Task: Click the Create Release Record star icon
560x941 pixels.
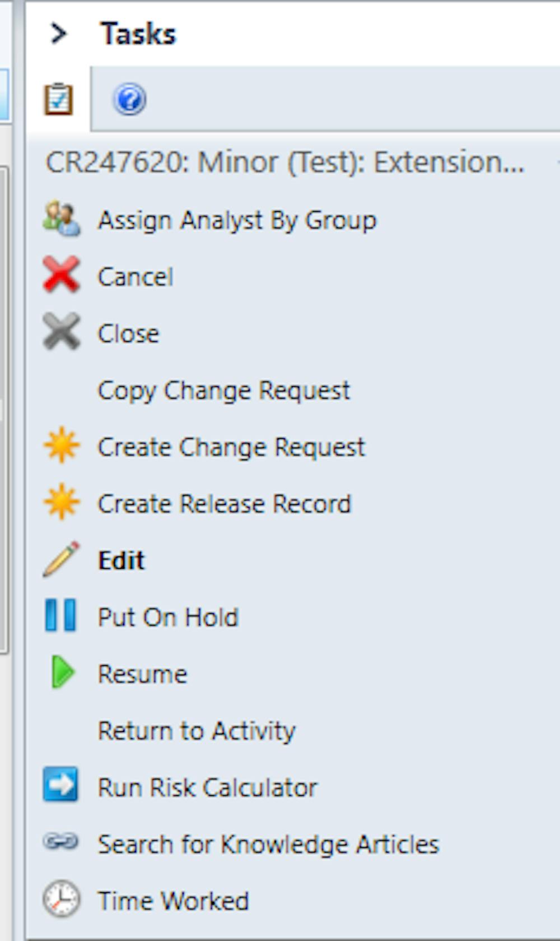Action: pyautogui.click(x=62, y=502)
